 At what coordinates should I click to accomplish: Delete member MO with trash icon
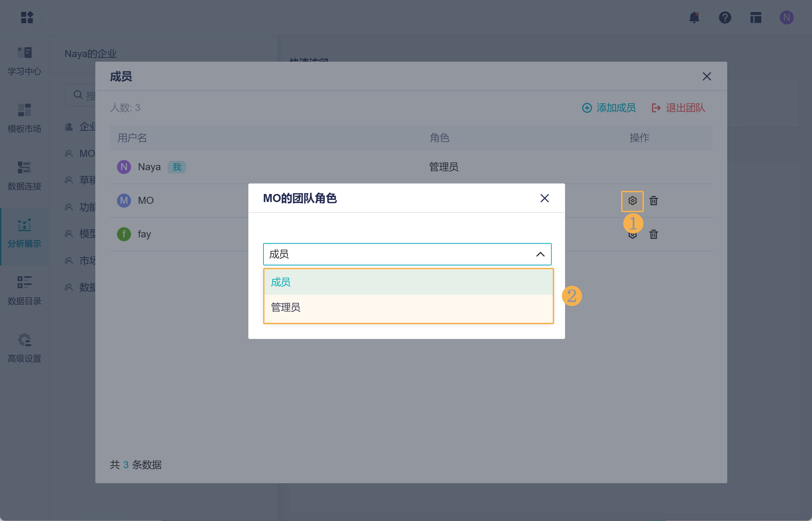[x=654, y=201]
